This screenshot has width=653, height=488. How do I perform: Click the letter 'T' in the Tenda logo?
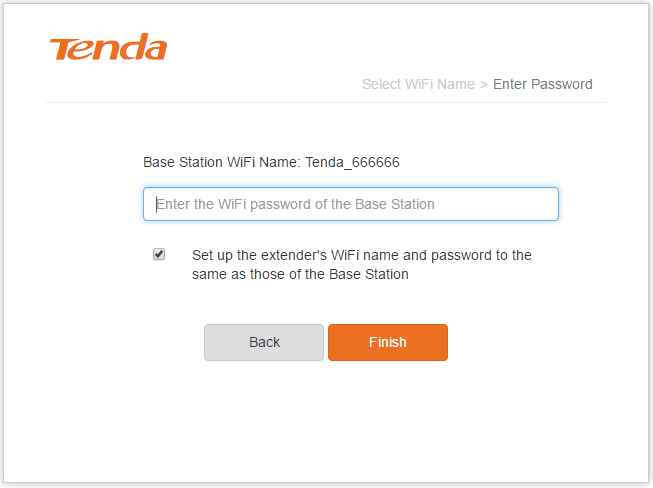(x=61, y=46)
